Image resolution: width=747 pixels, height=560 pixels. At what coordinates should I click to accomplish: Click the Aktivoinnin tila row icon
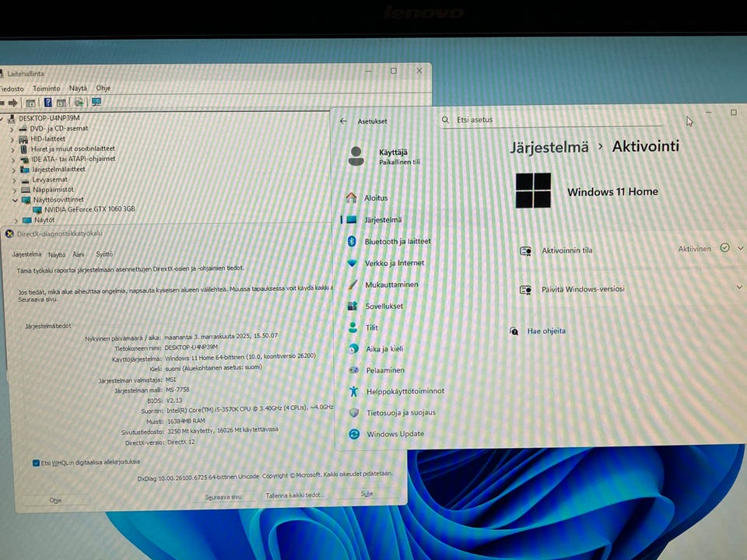click(525, 251)
